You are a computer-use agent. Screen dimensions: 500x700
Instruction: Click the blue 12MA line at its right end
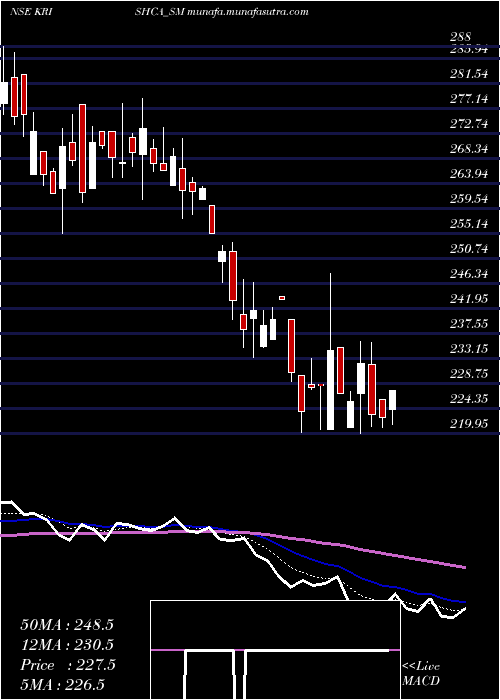[463, 602]
